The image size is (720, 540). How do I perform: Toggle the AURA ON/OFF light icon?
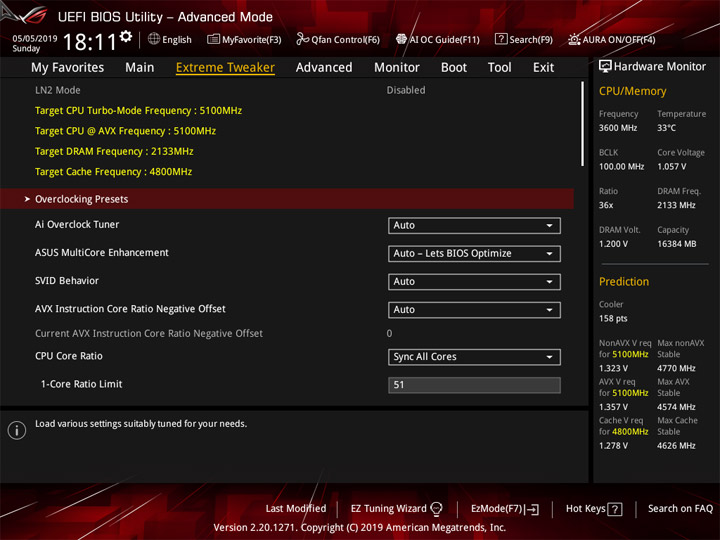(574, 39)
